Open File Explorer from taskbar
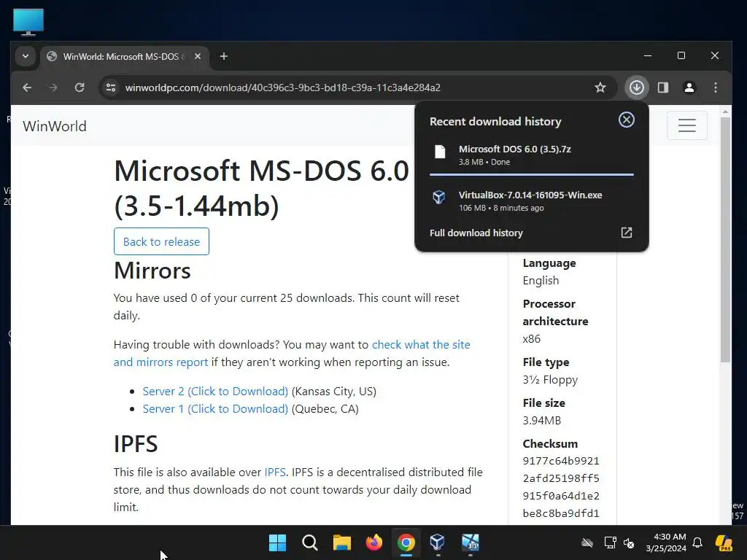The width and height of the screenshot is (747, 560). 341,542
